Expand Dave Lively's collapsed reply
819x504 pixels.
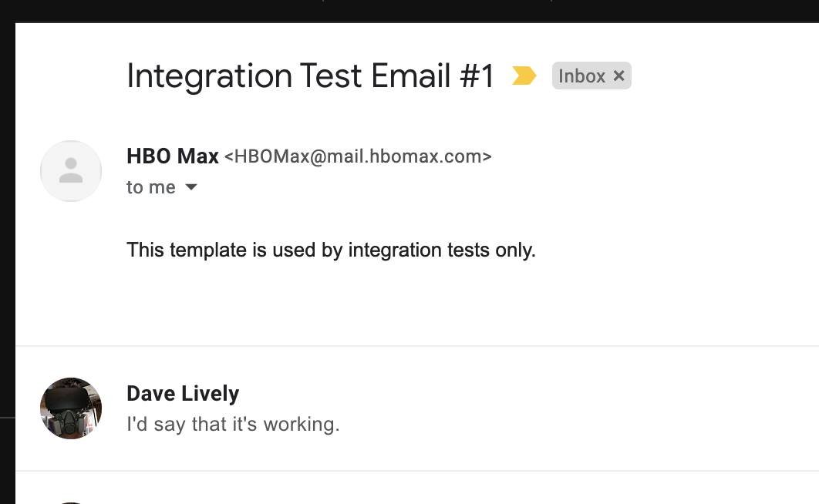418,408
